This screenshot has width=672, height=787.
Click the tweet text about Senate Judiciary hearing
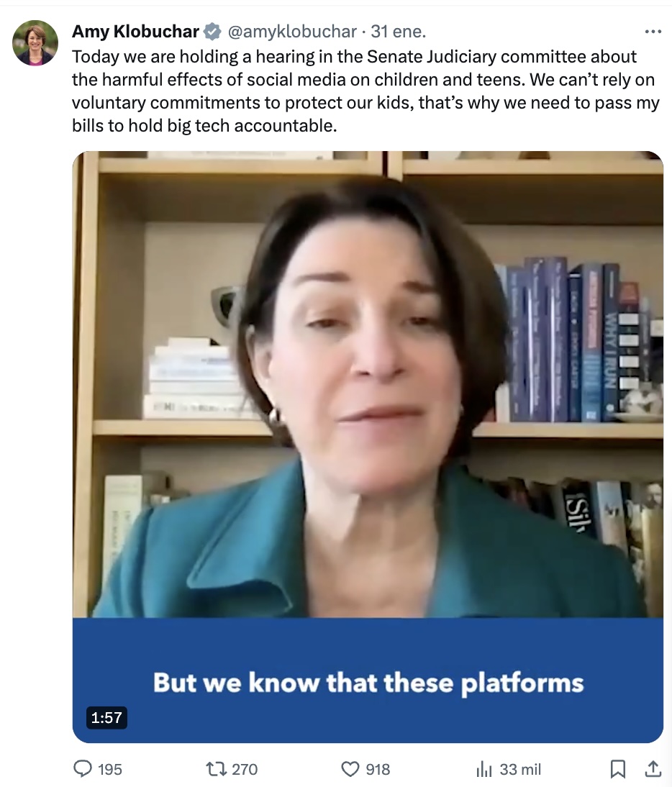point(365,91)
